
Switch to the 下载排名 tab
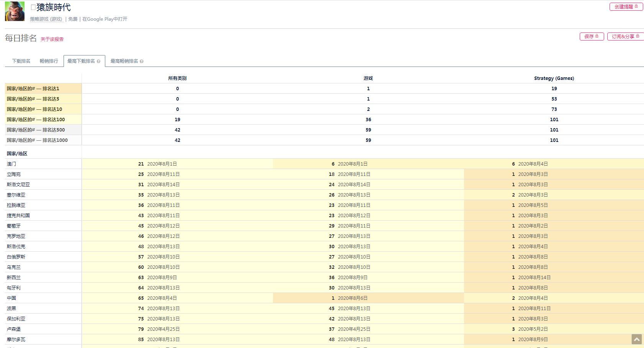point(21,61)
